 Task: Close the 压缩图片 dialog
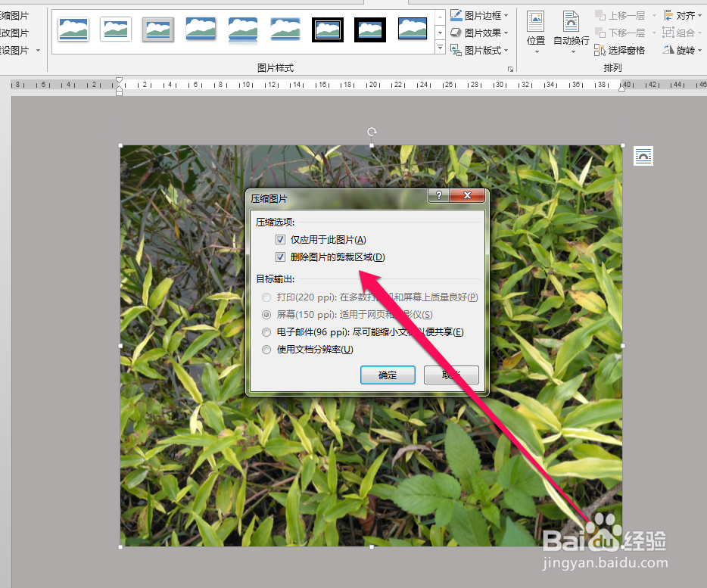[x=467, y=195]
